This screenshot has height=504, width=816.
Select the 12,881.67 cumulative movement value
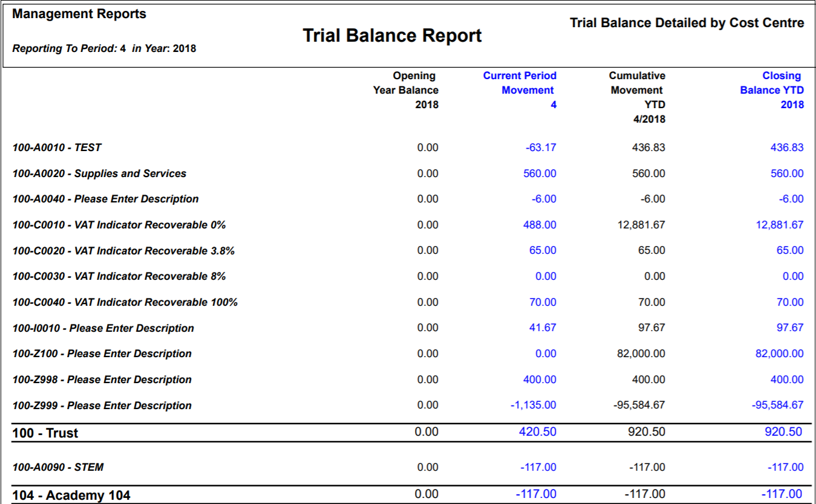tap(641, 225)
